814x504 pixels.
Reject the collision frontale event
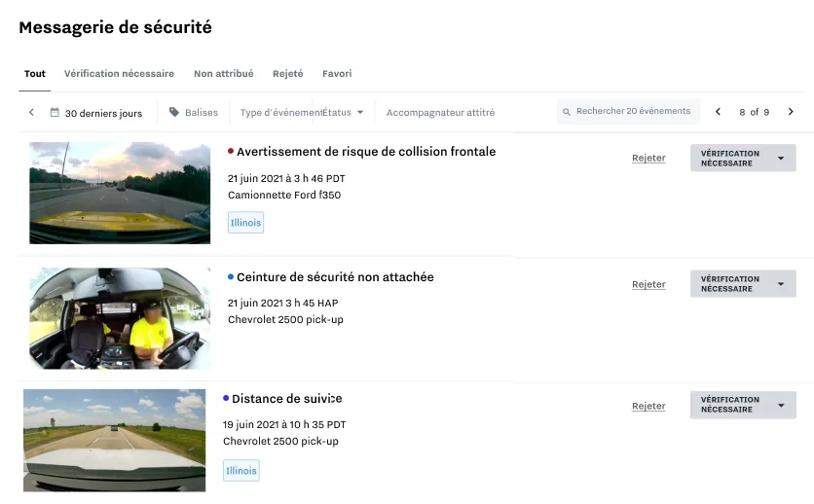(x=648, y=158)
